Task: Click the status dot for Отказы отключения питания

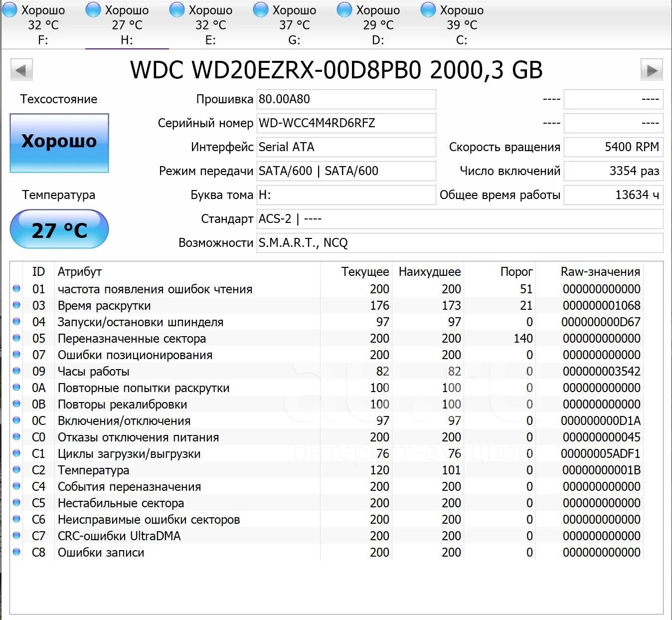Action: point(16,436)
